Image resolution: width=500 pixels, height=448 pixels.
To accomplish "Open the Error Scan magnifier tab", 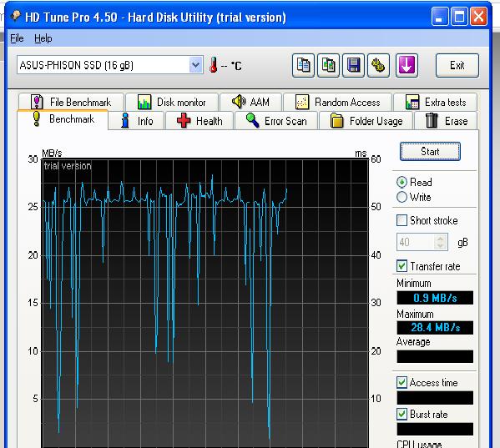I will coord(276,121).
